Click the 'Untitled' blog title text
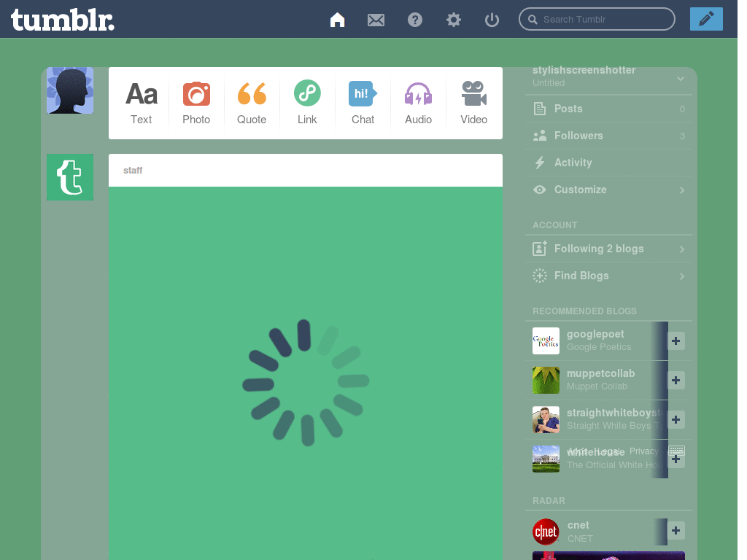 tap(549, 83)
